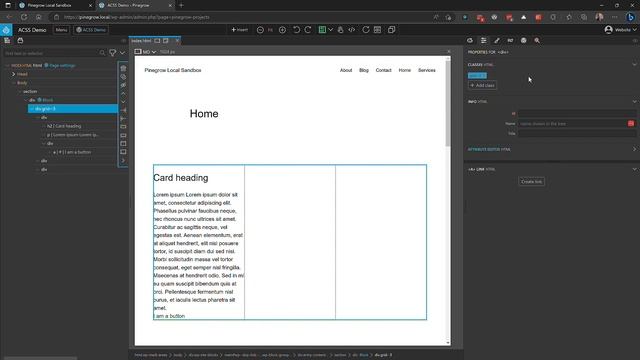Reload the browser page

tap(24, 17)
